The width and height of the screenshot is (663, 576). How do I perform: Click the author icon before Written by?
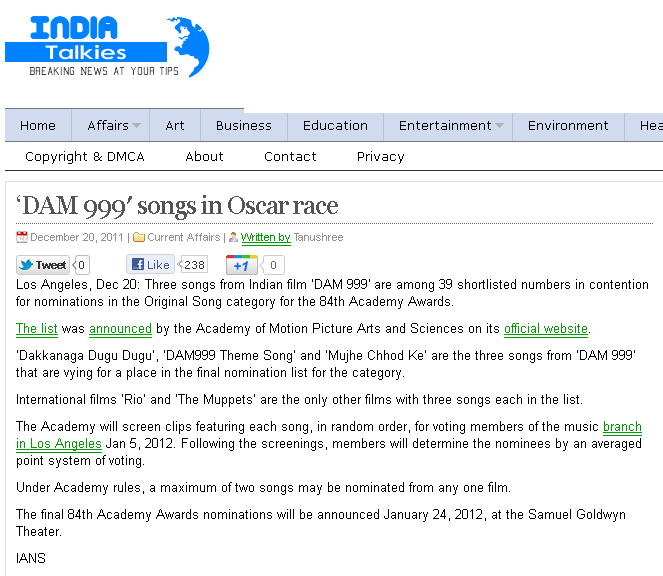coord(234,238)
